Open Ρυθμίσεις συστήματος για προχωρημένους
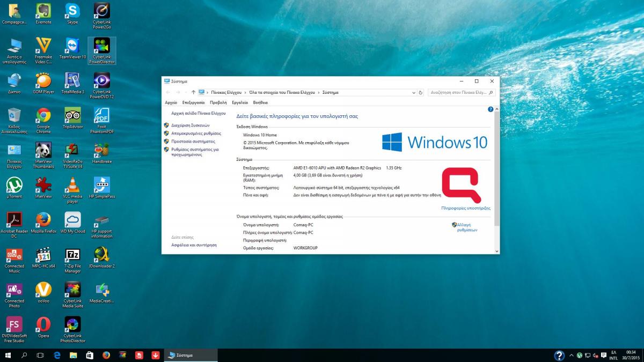 pos(195,152)
